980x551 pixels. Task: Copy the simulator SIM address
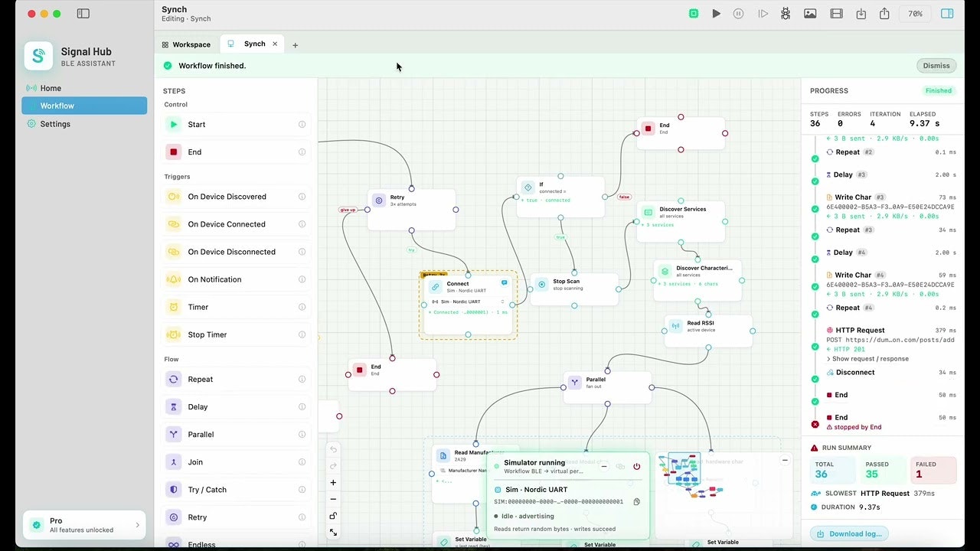point(636,502)
